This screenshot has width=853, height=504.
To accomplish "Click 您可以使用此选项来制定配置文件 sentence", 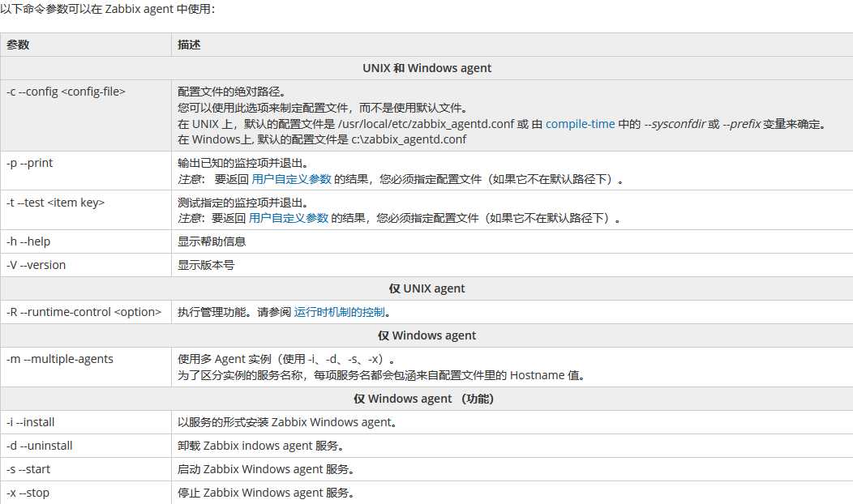I will [x=324, y=108].
